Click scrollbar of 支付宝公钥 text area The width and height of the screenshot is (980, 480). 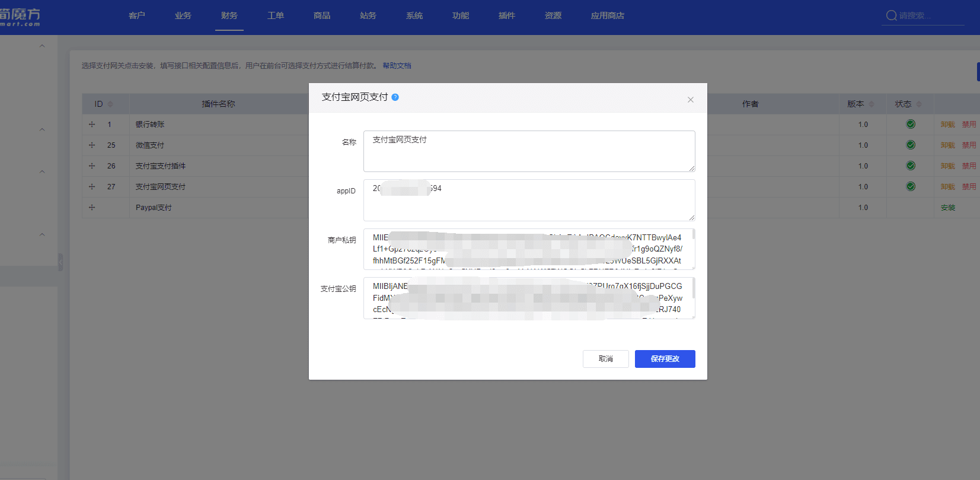point(694,288)
